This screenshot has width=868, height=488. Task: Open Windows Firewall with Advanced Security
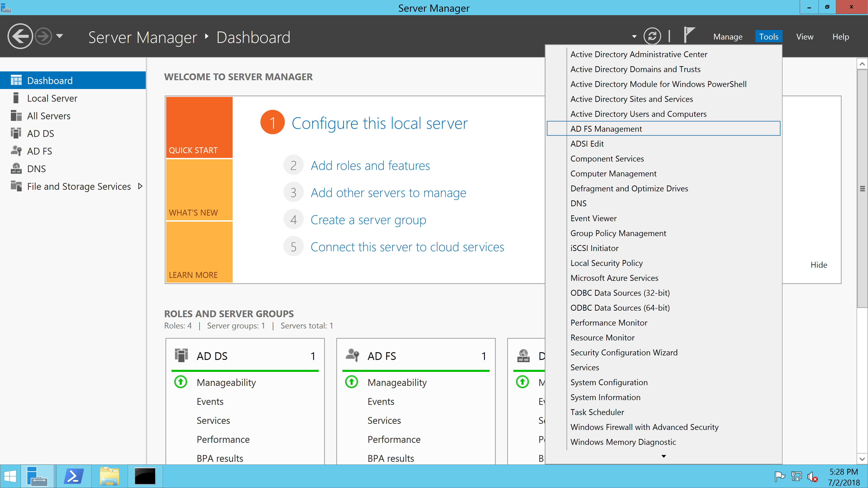(x=663, y=427)
